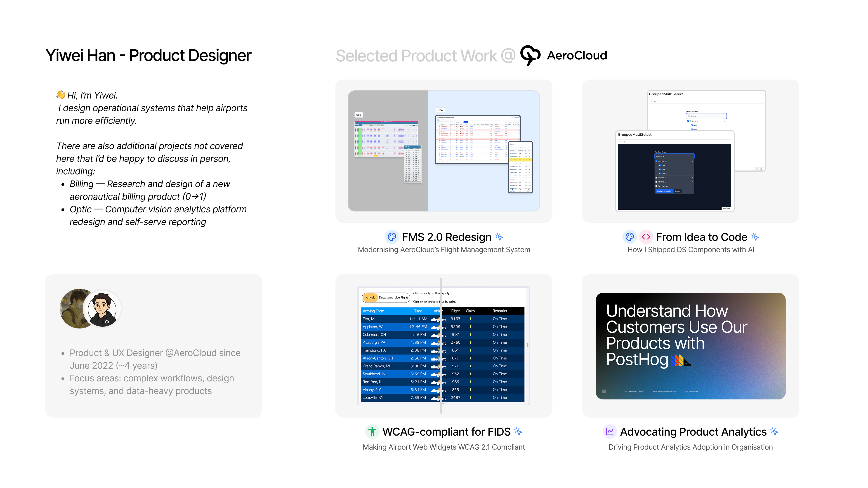Viewport: 868px width, 488px height.
Task: Click the cartoon avatar profile picture
Action: tap(102, 309)
